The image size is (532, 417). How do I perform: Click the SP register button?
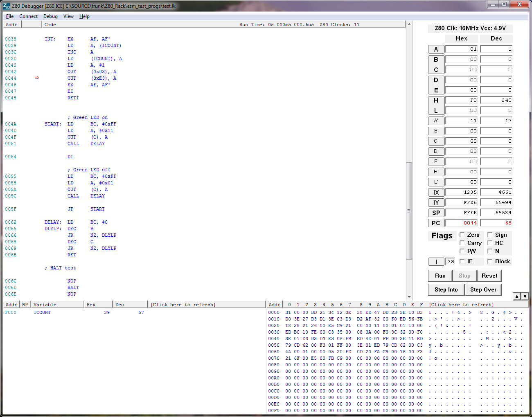click(x=436, y=213)
